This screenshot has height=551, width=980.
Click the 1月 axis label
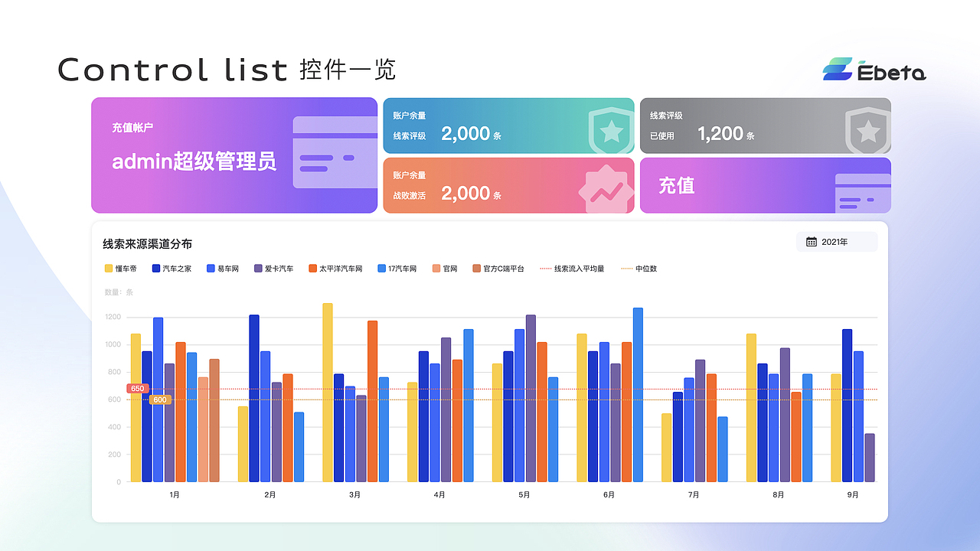(174, 494)
